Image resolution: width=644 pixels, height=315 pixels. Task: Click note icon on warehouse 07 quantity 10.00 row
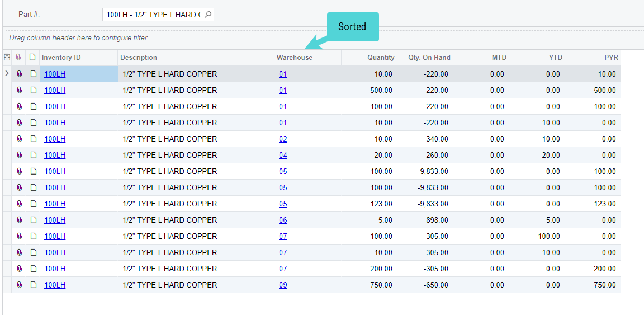pos(34,252)
